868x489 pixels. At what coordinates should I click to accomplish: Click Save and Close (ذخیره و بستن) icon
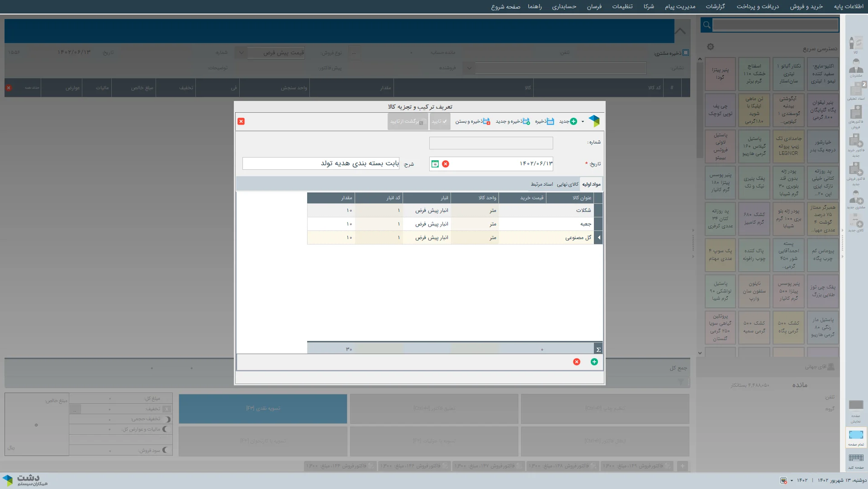point(486,121)
